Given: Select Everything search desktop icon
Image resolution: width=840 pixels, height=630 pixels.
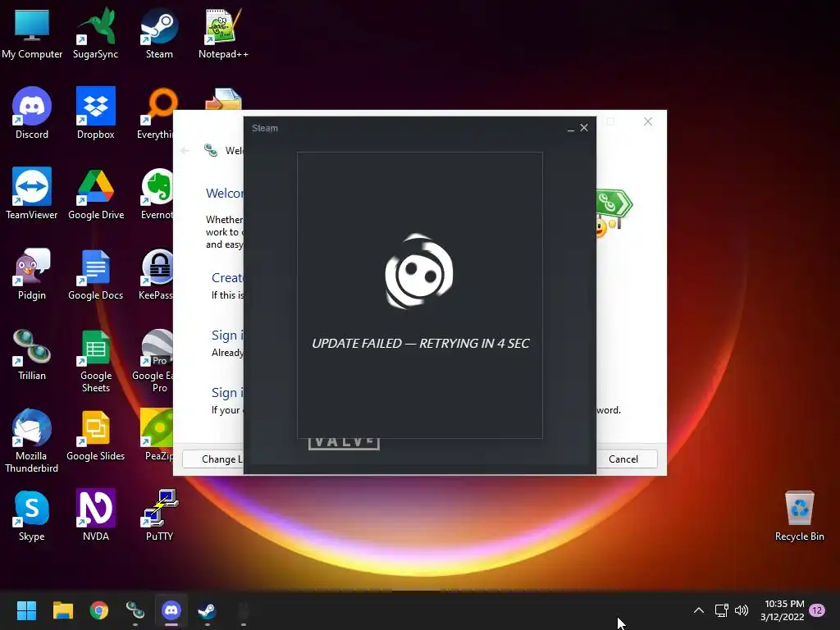Looking at the screenshot, I should click(155, 113).
